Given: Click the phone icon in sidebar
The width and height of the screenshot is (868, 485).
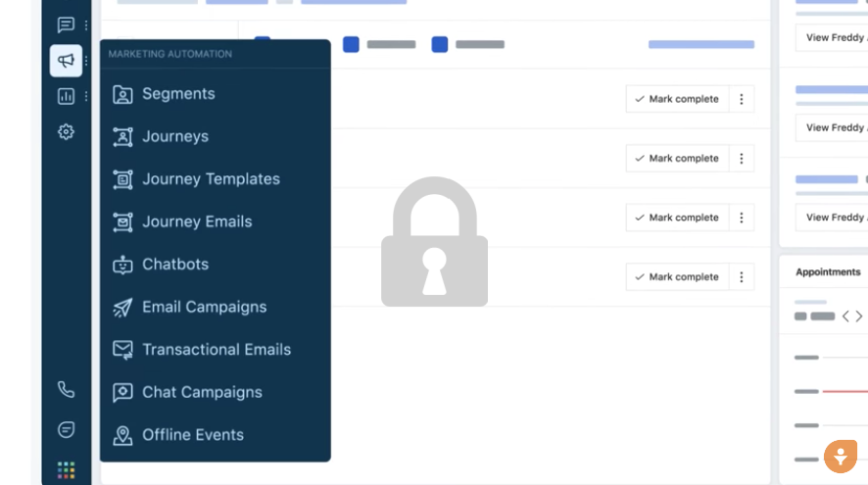Looking at the screenshot, I should tap(66, 390).
